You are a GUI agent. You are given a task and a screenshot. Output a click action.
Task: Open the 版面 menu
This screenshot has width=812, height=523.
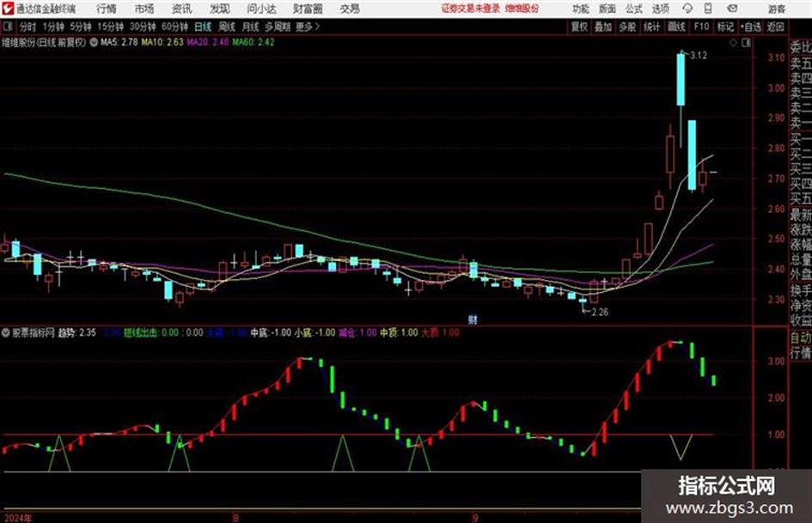pyautogui.click(x=607, y=9)
